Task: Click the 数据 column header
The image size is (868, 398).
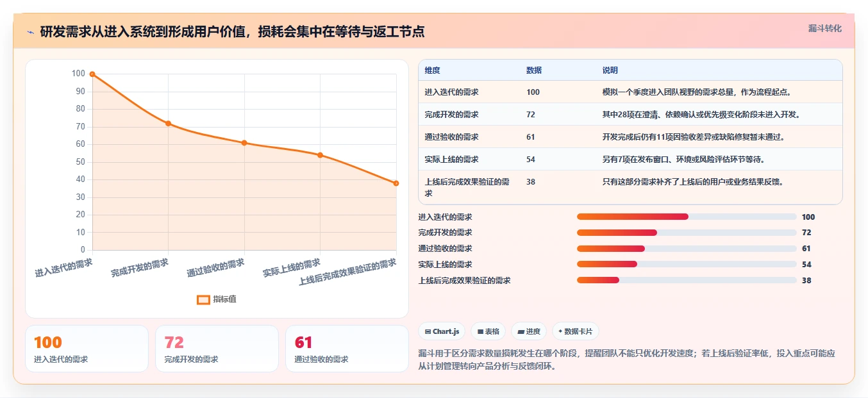Action: coord(534,70)
